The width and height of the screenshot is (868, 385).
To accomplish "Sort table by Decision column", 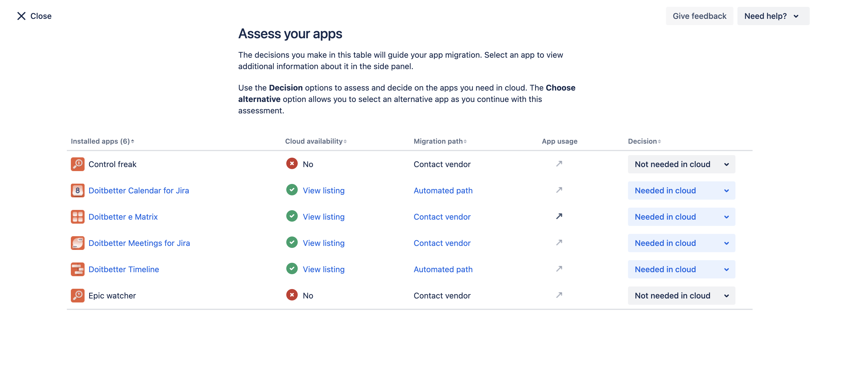I will 644,141.
